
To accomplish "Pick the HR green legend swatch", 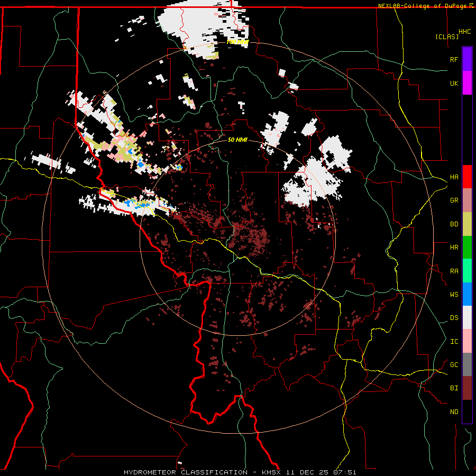I will point(467,248).
